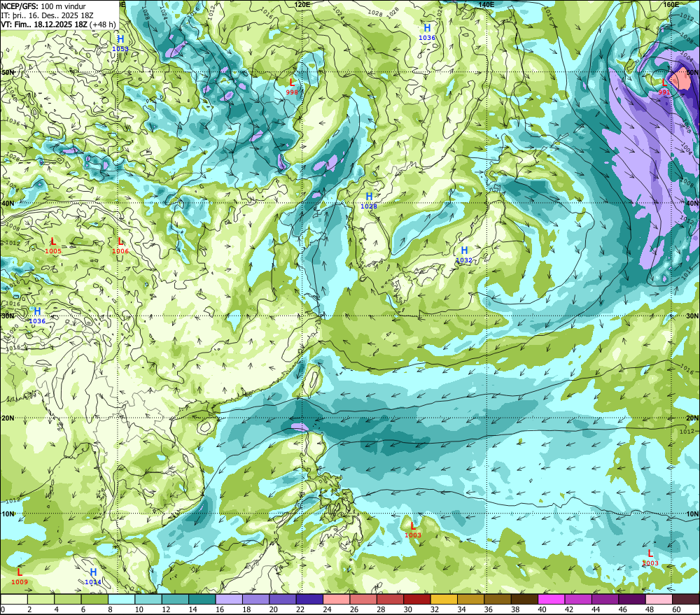
Task: Click the L 1005 low-pressure marker
Action: 53,246
